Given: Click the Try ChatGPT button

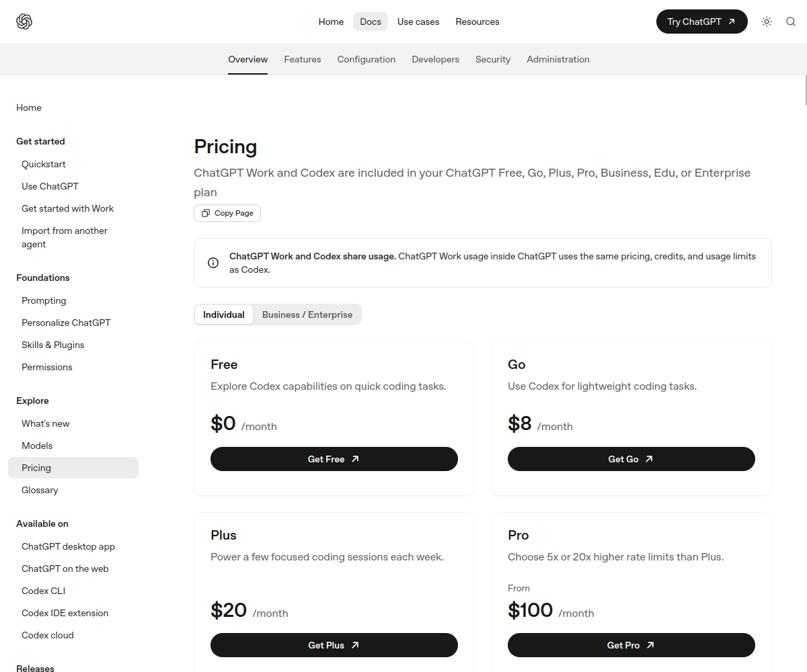Looking at the screenshot, I should pyautogui.click(x=702, y=22).
